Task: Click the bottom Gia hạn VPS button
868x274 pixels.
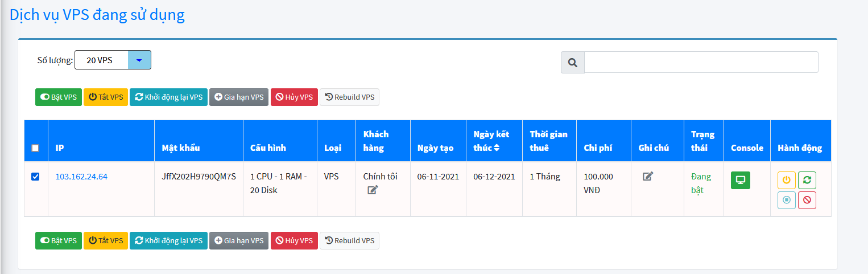Action: (x=238, y=241)
